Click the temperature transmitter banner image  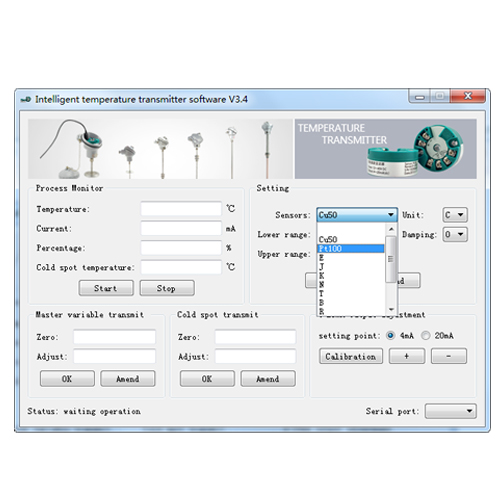point(385,149)
